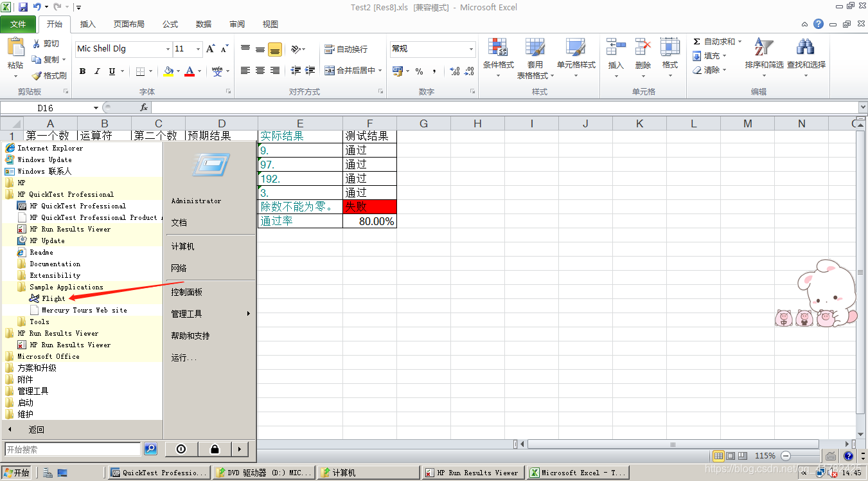Open AutoSum 自动求和 dropdown arrow
Viewport: 868px width, 481px height.
[740, 42]
